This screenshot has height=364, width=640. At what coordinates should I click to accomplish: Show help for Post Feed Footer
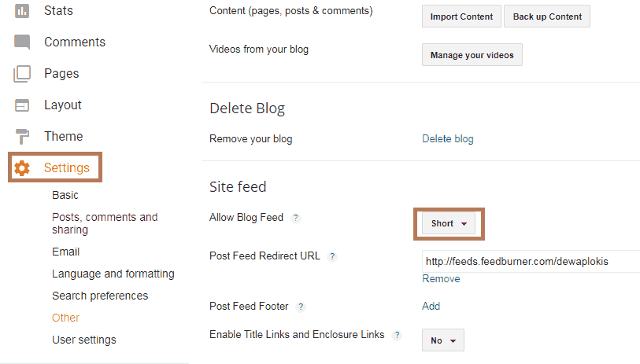click(x=301, y=307)
